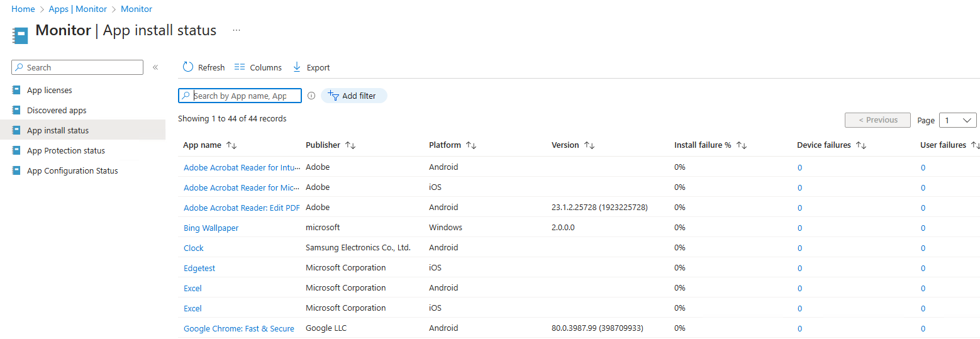Open the Clock app link

(194, 248)
